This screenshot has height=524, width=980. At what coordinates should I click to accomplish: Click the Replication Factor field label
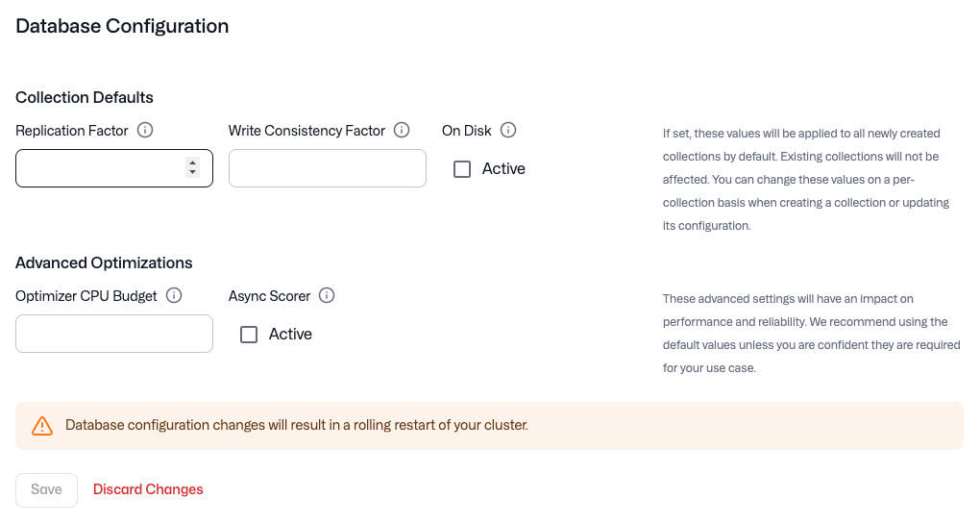72,131
